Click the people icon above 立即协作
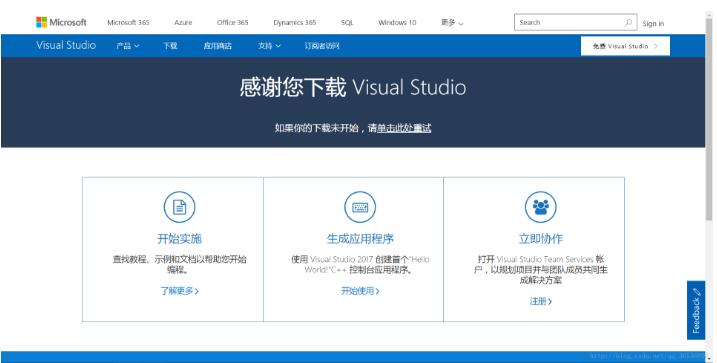The height and width of the screenshot is (363, 717). pos(540,207)
